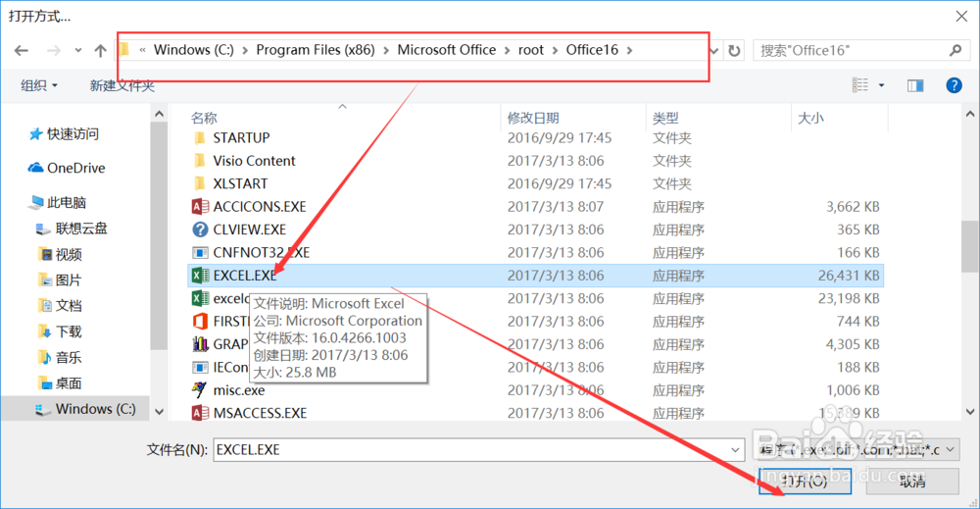Go forward with the right arrow

[x=54, y=51]
